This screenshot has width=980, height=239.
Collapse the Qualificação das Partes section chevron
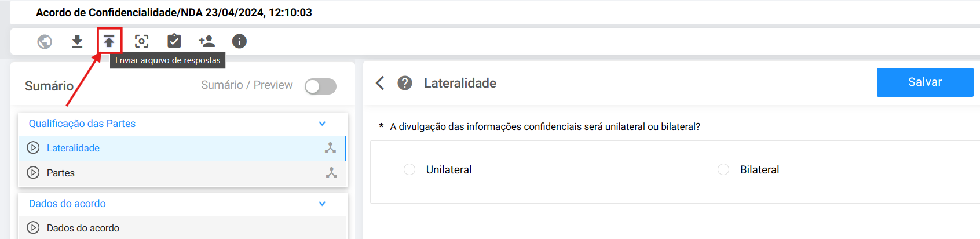322,124
